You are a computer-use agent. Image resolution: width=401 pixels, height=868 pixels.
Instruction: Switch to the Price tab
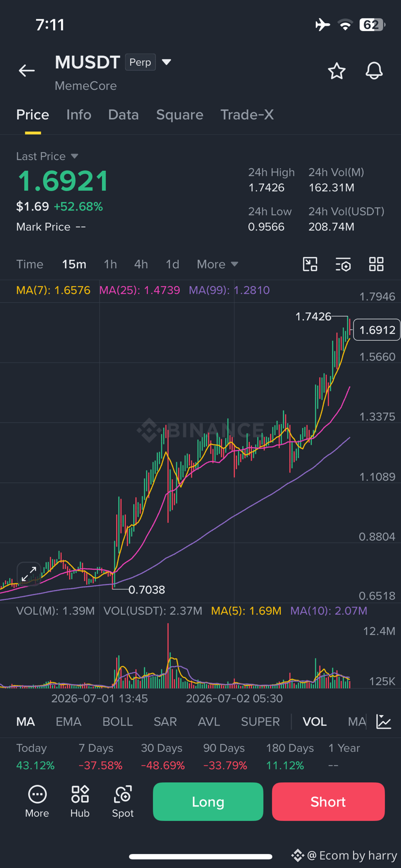click(x=32, y=115)
